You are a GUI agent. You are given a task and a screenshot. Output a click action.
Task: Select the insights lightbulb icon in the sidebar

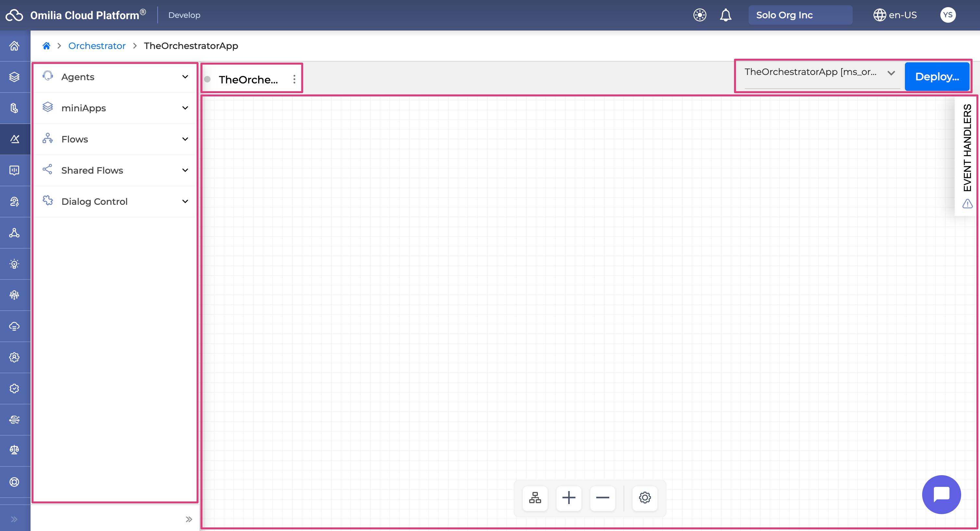pos(14,264)
